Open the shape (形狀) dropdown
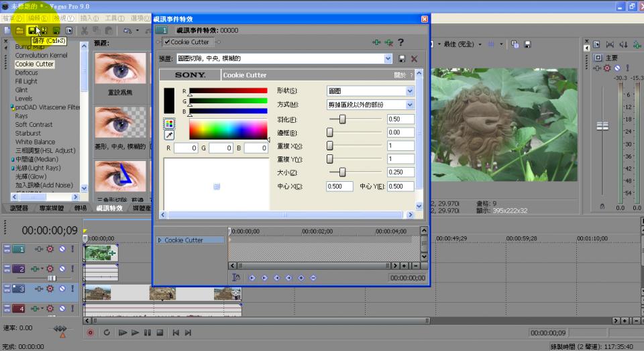This screenshot has height=351, width=644. click(x=410, y=91)
